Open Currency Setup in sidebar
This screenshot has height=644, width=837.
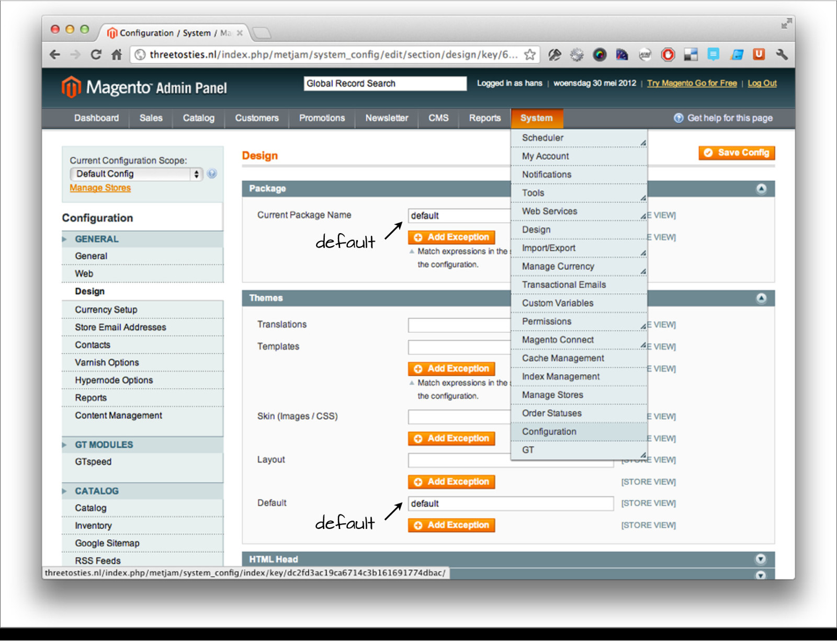[x=142, y=310]
